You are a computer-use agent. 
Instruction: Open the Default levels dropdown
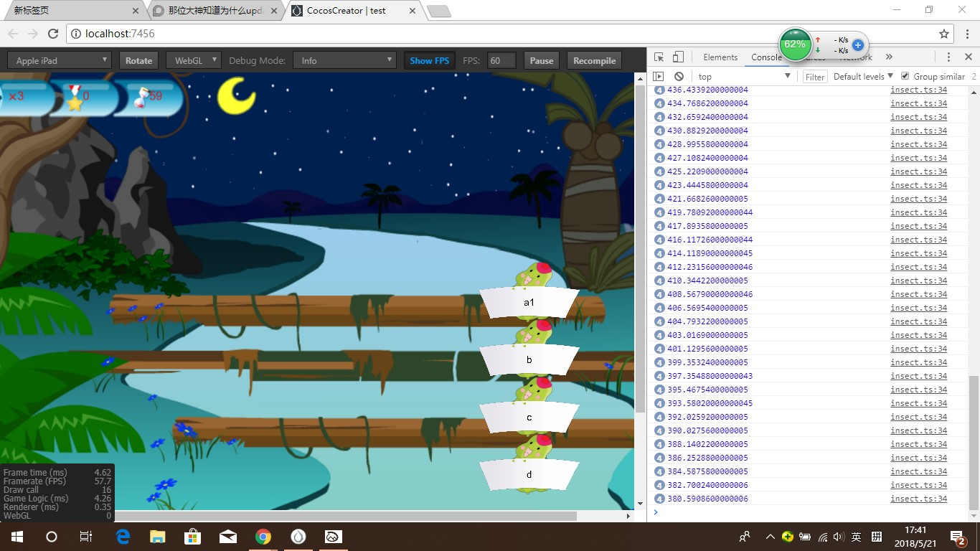coord(863,77)
